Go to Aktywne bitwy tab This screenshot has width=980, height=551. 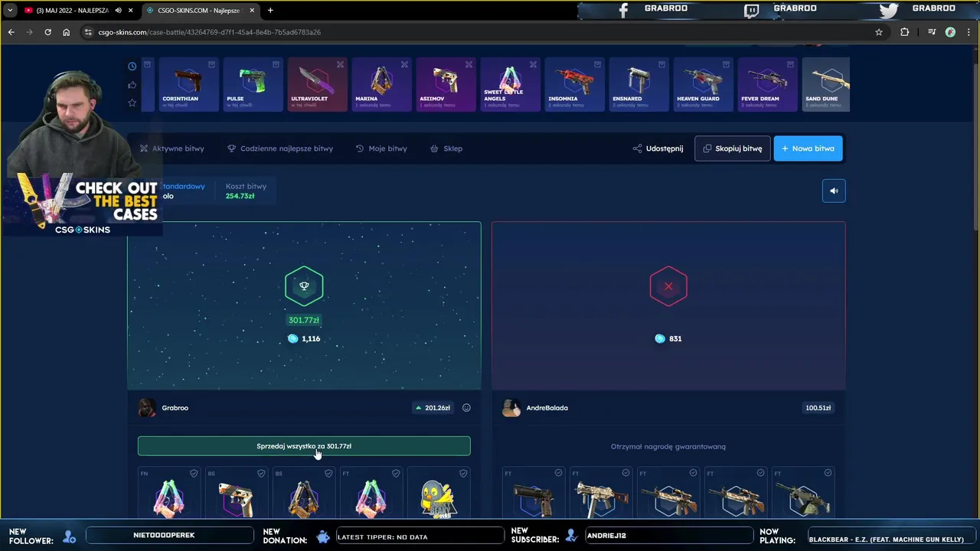(x=172, y=148)
